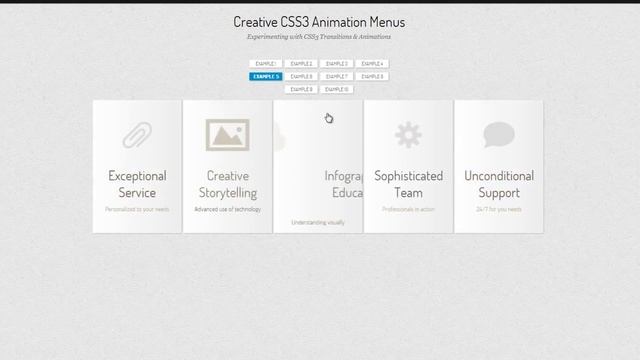Choose the Example 8 demo button
640x360 pixels.
372,76
